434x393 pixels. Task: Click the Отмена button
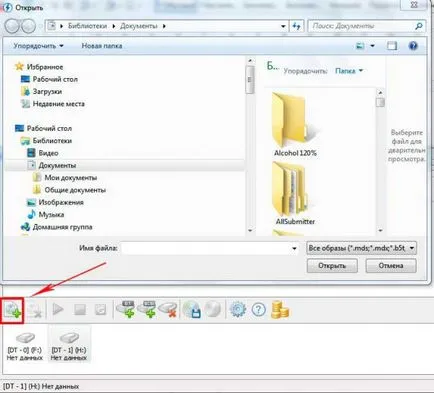click(x=391, y=266)
